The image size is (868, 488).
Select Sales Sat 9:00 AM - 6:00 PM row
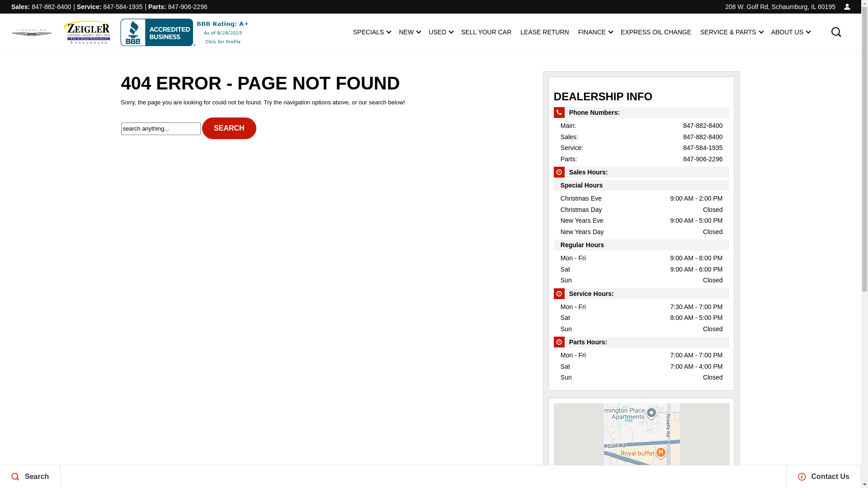point(641,269)
